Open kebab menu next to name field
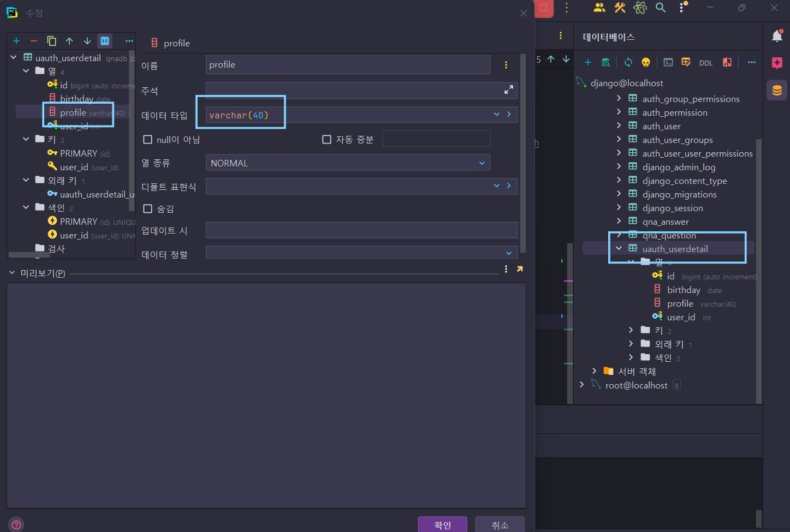Viewport: 790px width, 532px height. [506, 65]
